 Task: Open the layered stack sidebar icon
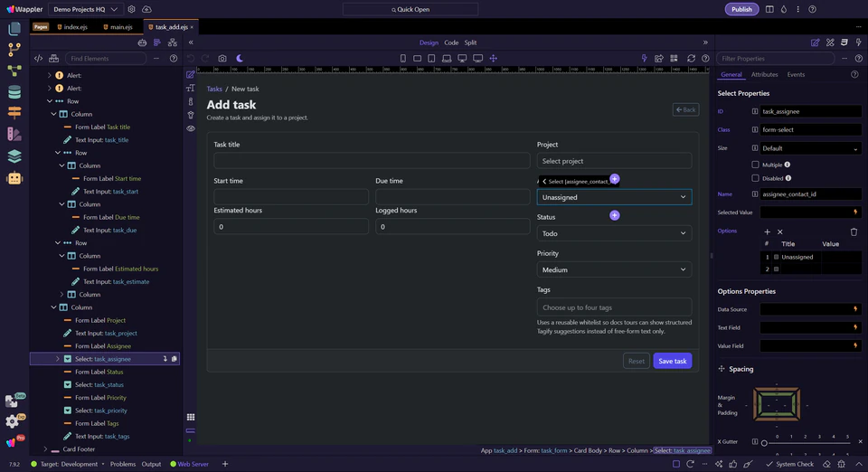coord(14,156)
